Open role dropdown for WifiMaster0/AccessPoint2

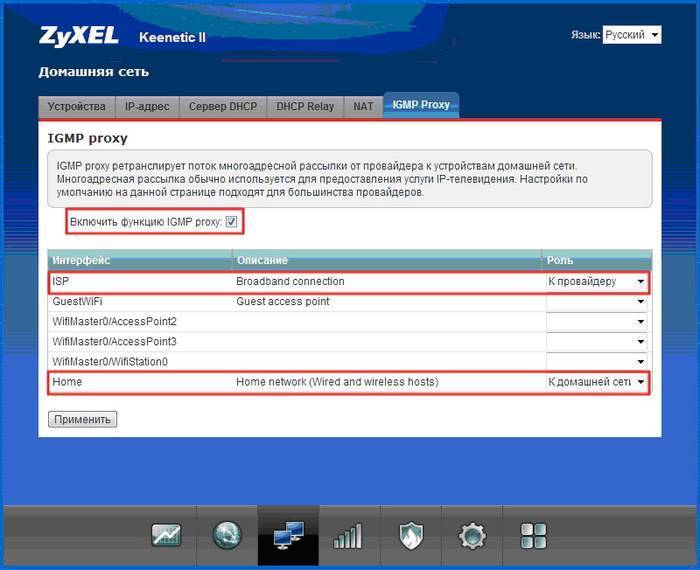(x=596, y=322)
